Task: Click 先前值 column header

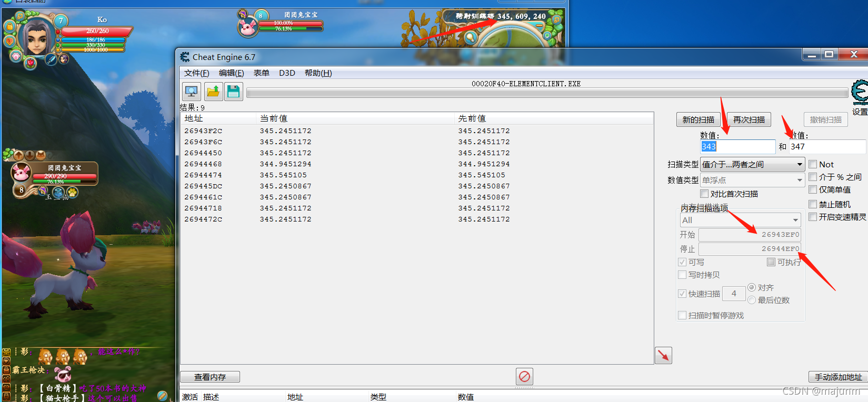Action: (x=554, y=118)
